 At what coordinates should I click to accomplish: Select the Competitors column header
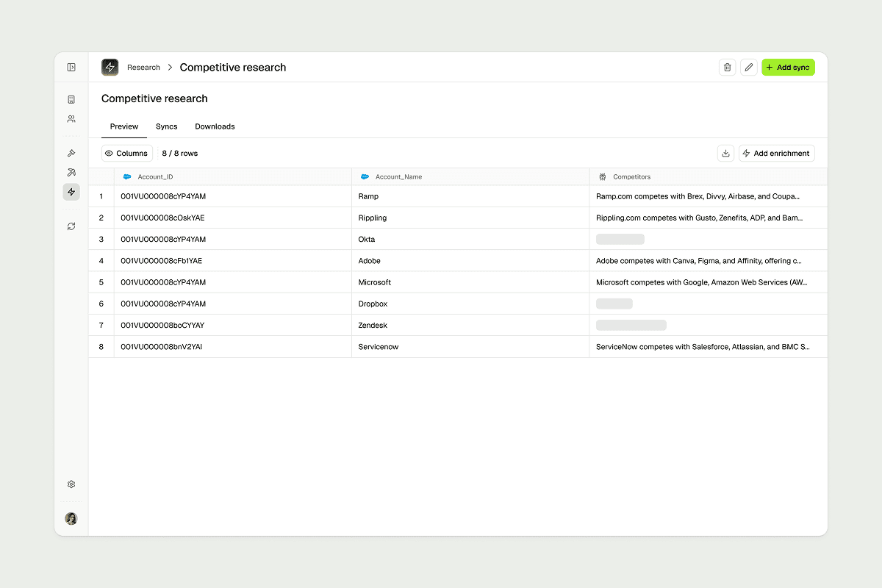point(709,177)
